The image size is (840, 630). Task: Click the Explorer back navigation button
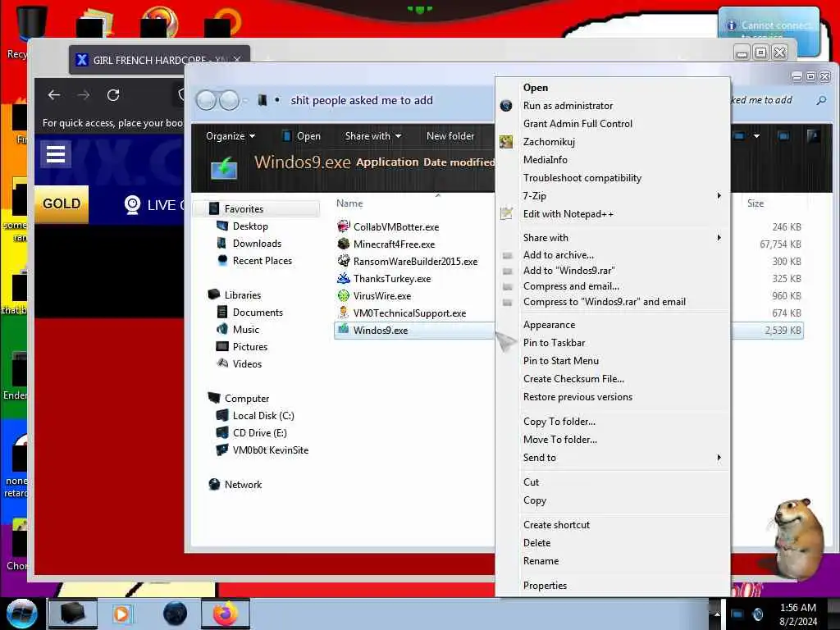point(206,100)
